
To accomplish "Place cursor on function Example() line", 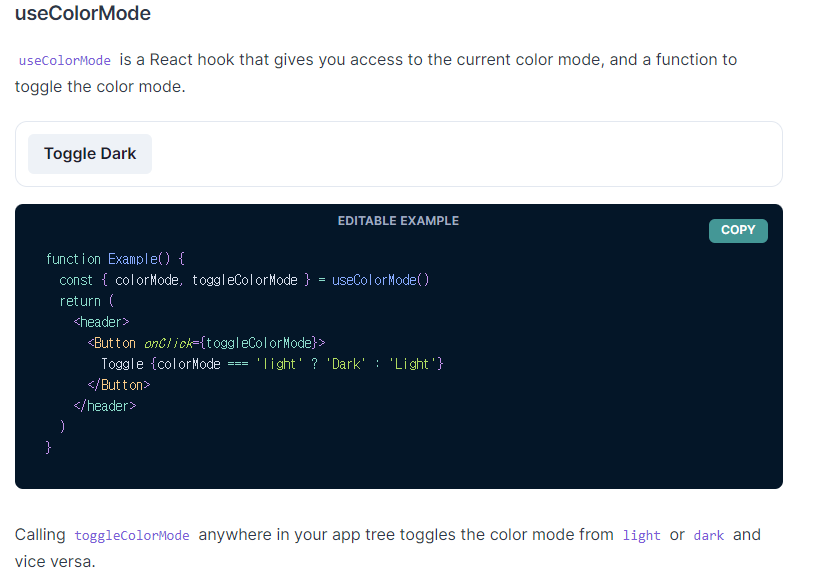I will click(x=115, y=259).
